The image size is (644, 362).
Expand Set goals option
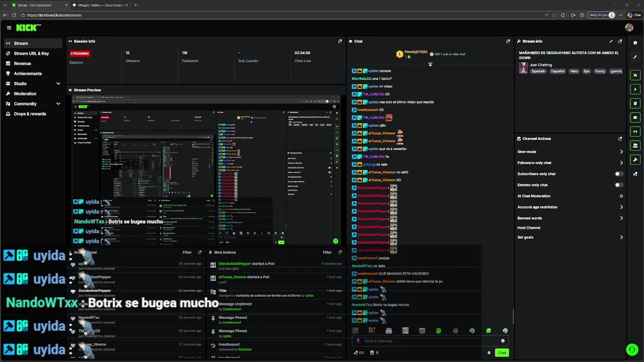tap(621, 237)
